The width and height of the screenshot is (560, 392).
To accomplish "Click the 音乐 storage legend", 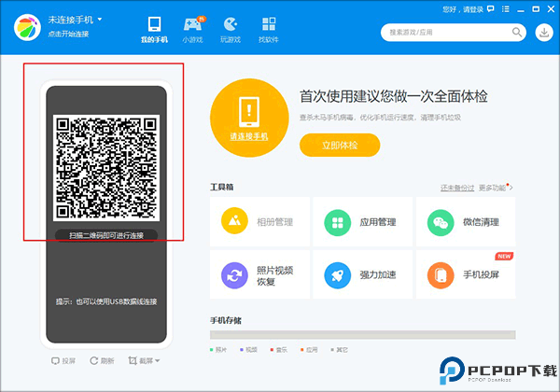I will click(278, 350).
